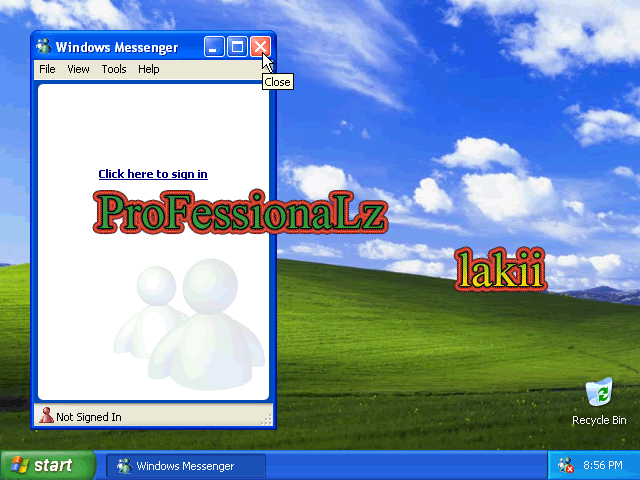Click the Recycle Bin label

(599, 420)
